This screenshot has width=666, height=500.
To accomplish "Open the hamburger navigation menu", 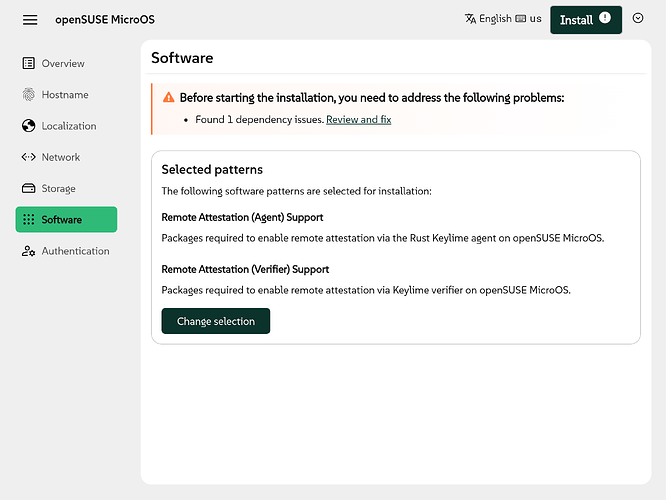I will click(x=30, y=20).
